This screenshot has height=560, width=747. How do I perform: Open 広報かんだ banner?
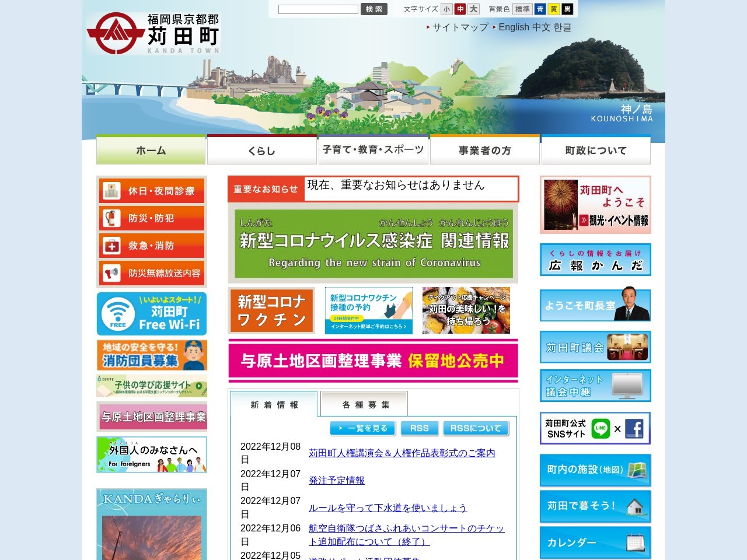[595, 260]
